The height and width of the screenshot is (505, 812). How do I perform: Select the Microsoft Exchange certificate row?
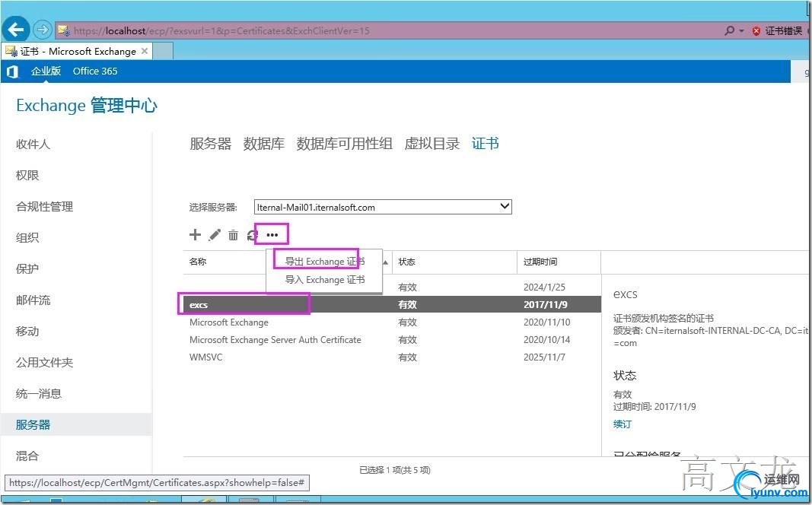(x=392, y=322)
